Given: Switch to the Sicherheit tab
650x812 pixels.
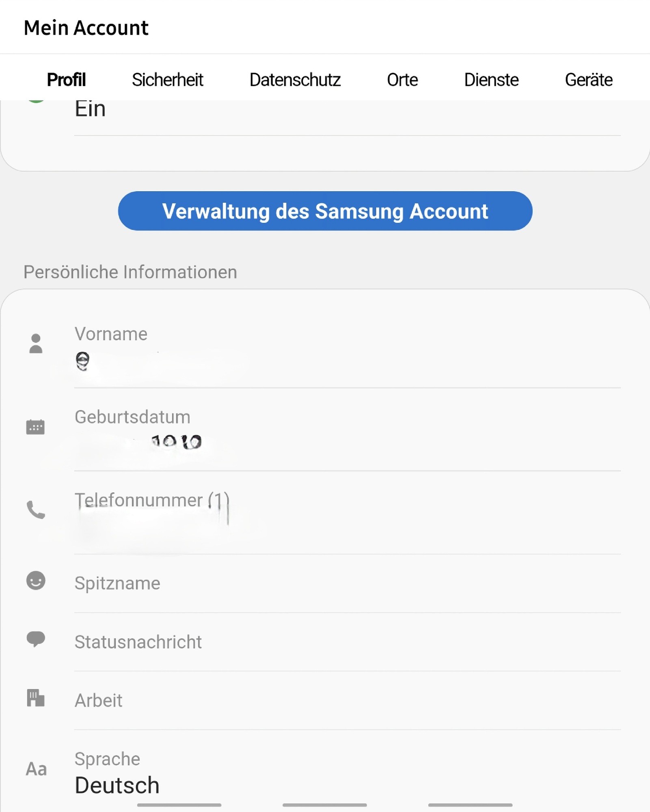Looking at the screenshot, I should click(x=167, y=80).
